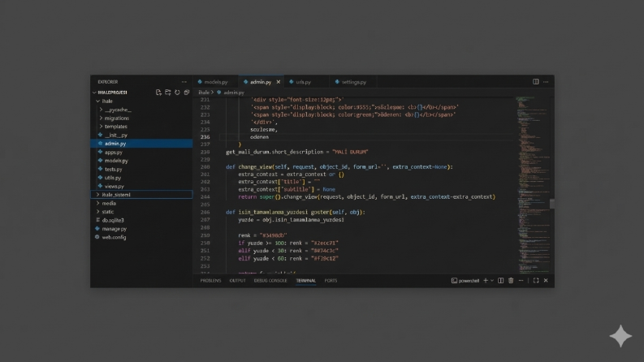Split the editor to the right
644x362 pixels.
pos(535,82)
